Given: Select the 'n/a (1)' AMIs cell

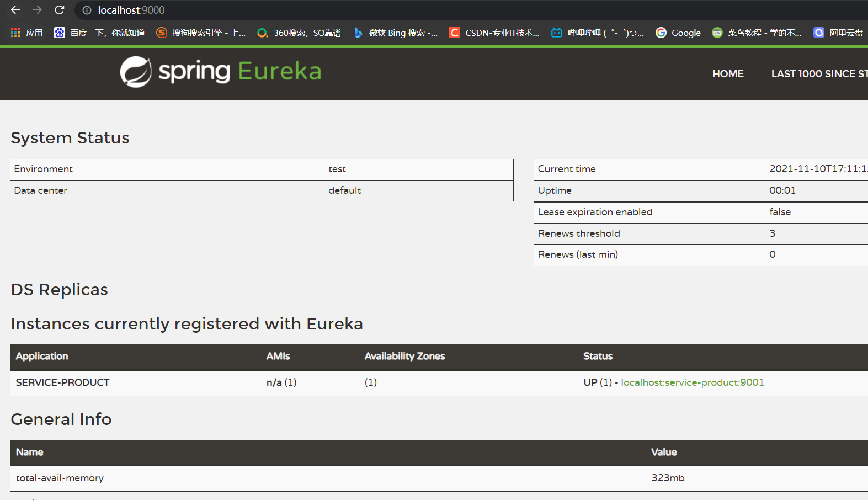Looking at the screenshot, I should point(281,382).
